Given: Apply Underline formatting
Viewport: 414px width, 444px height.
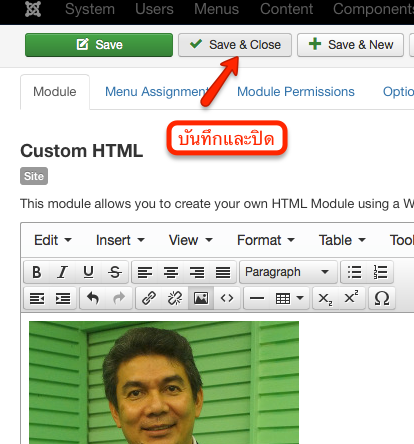Looking at the screenshot, I should pyautogui.click(x=88, y=272).
